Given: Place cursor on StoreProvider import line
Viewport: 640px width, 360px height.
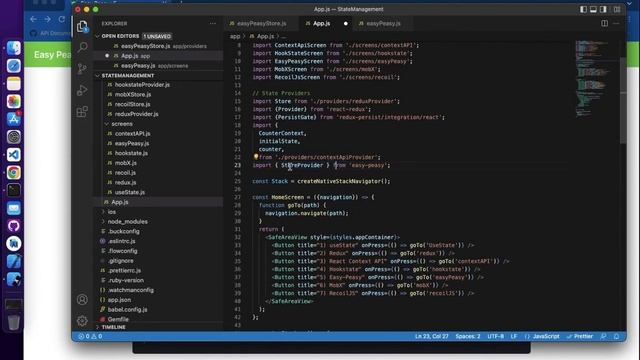Looking at the screenshot, I should point(321,165).
